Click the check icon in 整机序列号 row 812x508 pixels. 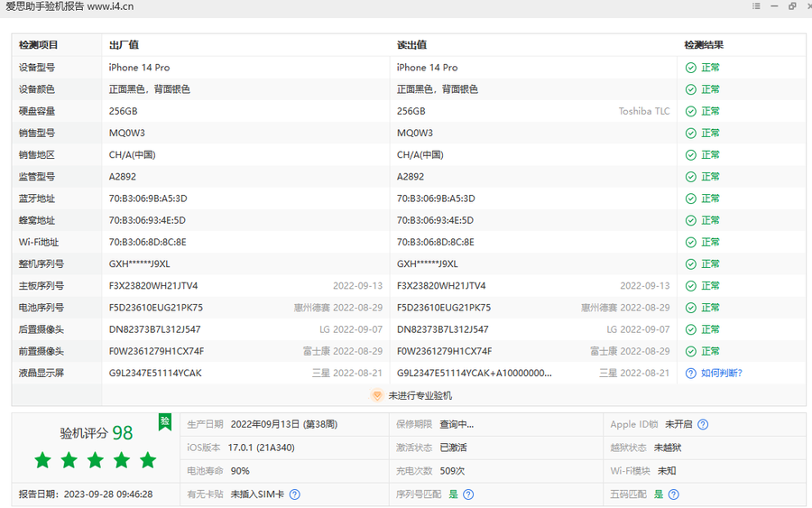pyautogui.click(x=690, y=264)
